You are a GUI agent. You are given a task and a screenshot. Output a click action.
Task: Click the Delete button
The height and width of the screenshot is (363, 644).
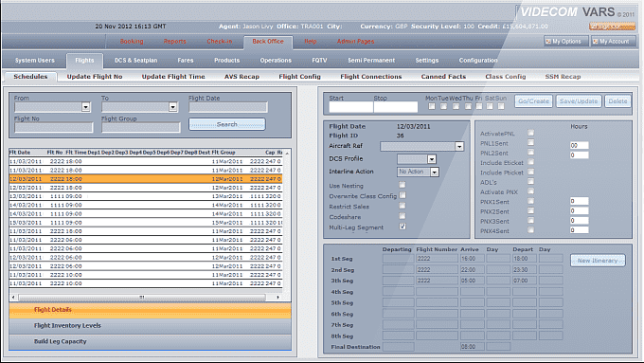(x=617, y=101)
